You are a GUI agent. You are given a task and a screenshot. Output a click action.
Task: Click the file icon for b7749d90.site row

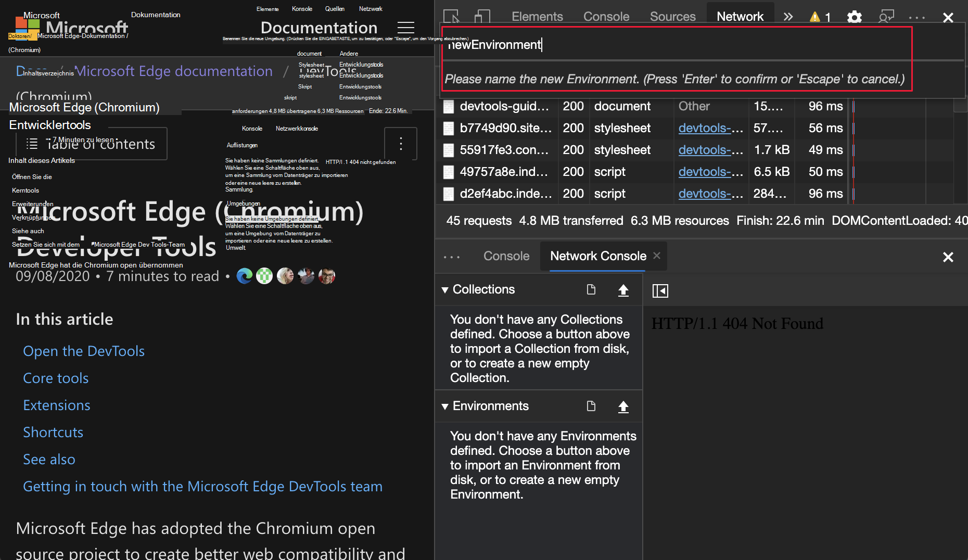(449, 129)
